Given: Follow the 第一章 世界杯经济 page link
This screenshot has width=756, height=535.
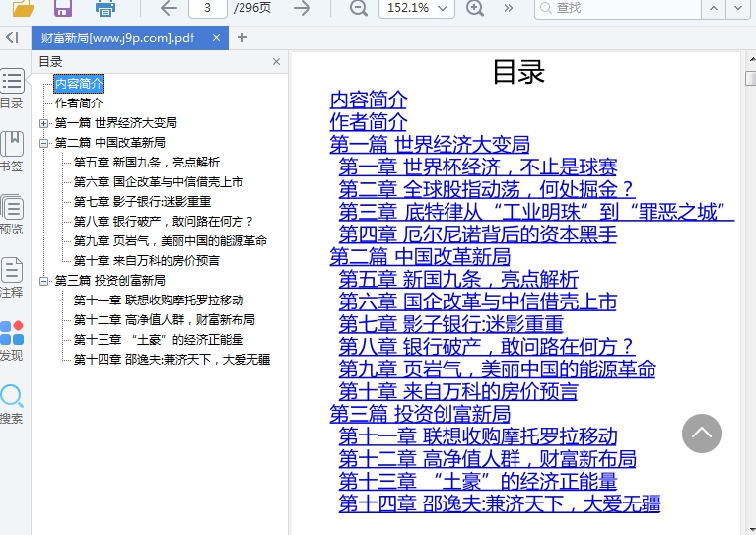Looking at the screenshot, I should point(478,167).
